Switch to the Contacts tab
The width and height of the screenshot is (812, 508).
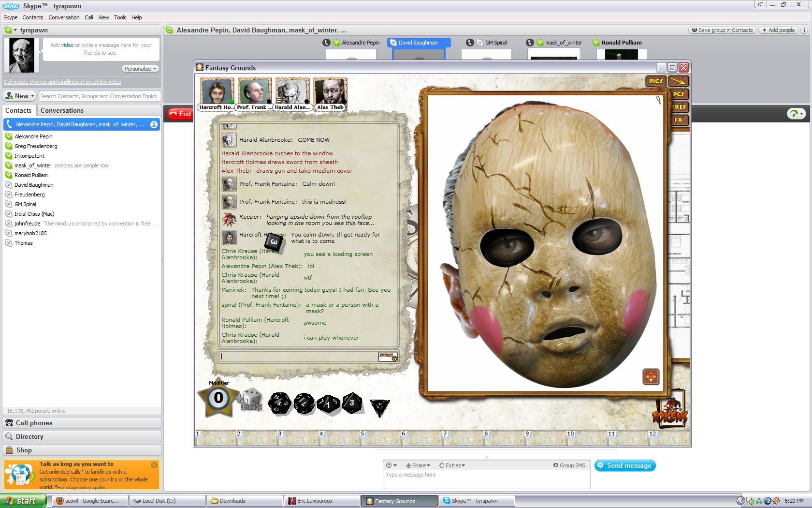18,110
